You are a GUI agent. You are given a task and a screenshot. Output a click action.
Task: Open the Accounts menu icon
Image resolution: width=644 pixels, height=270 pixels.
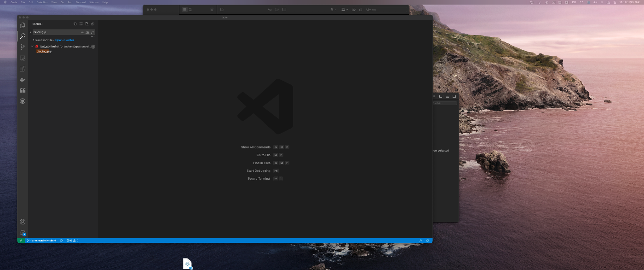click(23, 222)
